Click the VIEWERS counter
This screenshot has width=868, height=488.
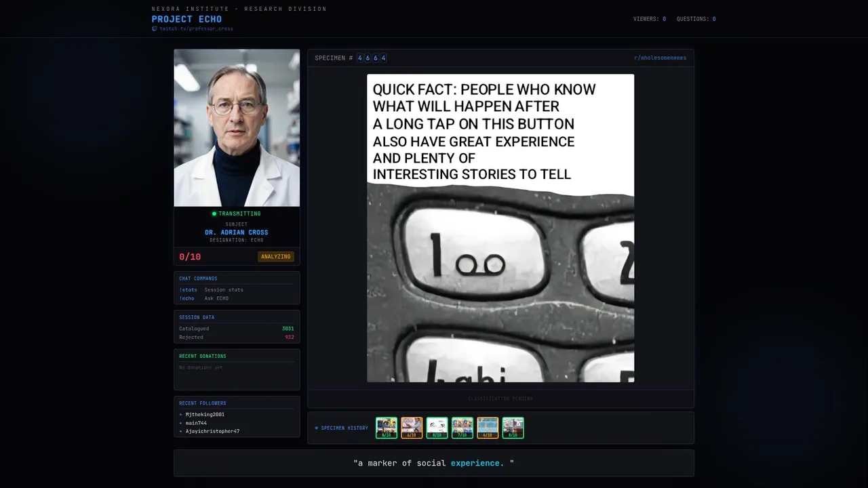[650, 19]
